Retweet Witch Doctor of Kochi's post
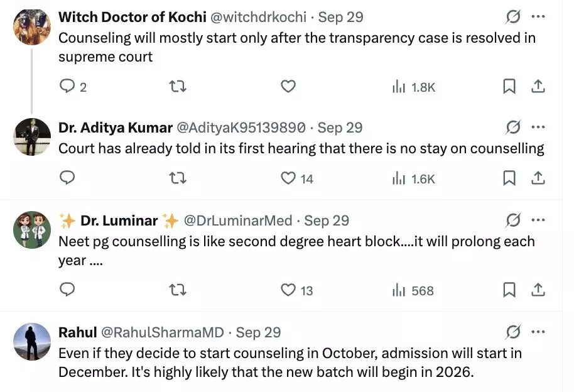The height and width of the screenshot is (392, 574). [x=178, y=87]
